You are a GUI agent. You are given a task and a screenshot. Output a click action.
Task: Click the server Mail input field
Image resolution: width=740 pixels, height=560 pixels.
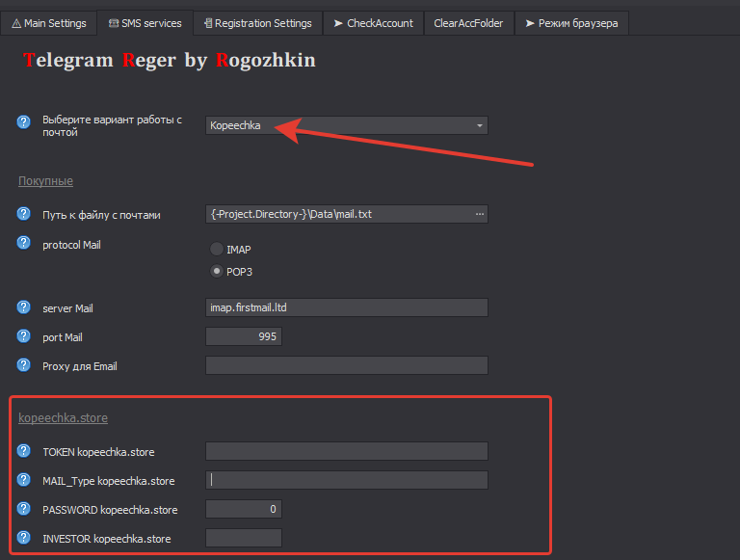tap(347, 307)
